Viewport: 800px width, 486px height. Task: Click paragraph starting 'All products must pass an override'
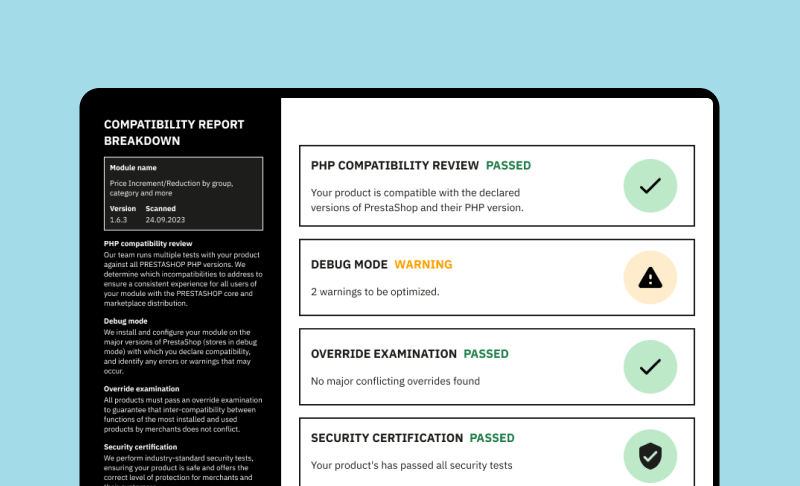[183, 415]
